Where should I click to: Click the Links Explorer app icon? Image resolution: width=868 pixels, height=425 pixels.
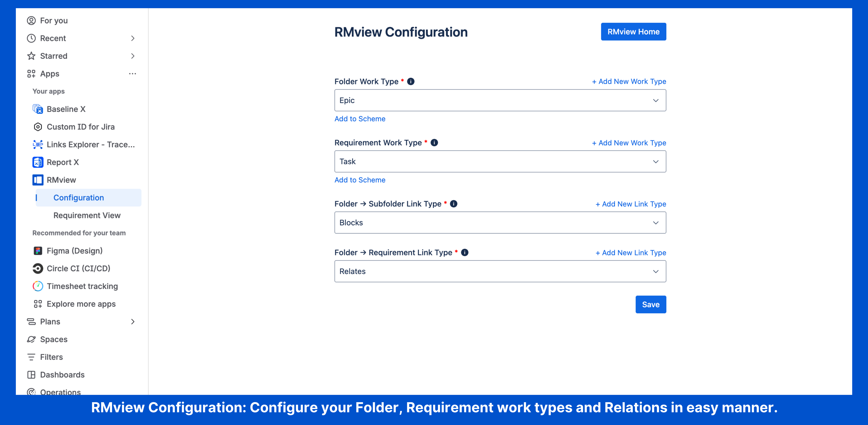38,144
